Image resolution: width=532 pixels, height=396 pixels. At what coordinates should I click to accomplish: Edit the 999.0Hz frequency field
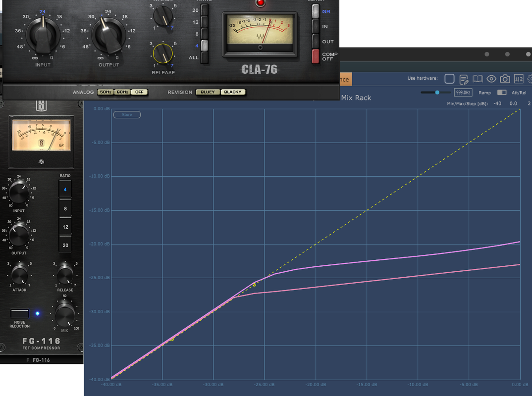(463, 92)
